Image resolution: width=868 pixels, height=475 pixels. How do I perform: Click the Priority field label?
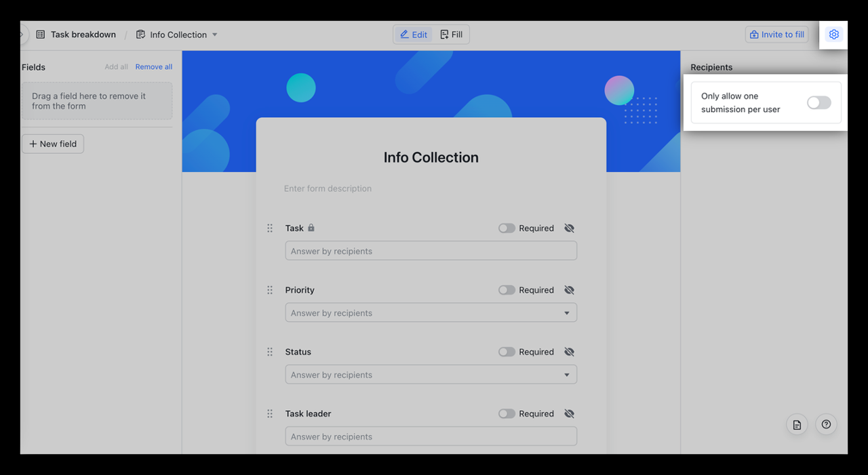[300, 290]
